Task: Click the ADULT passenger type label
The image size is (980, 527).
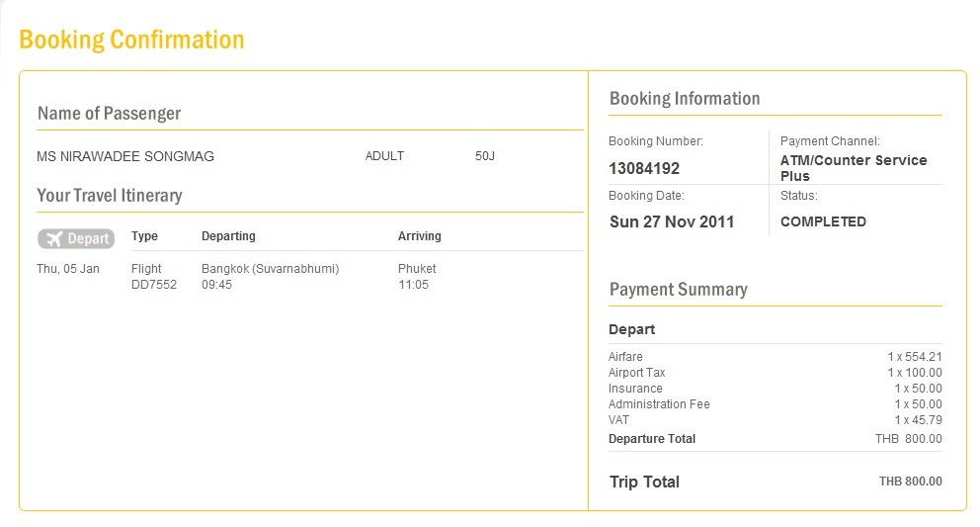Action: (384, 156)
